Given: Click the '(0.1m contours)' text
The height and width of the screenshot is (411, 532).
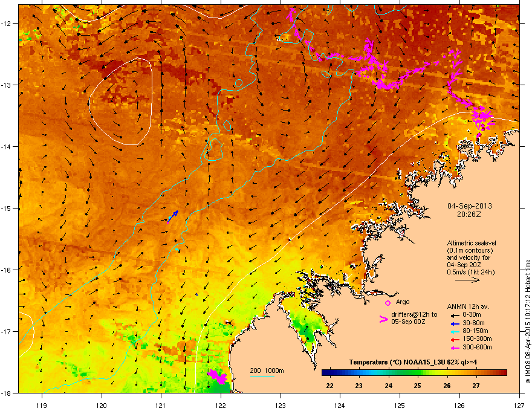Looking at the screenshot, I should [x=470, y=251].
